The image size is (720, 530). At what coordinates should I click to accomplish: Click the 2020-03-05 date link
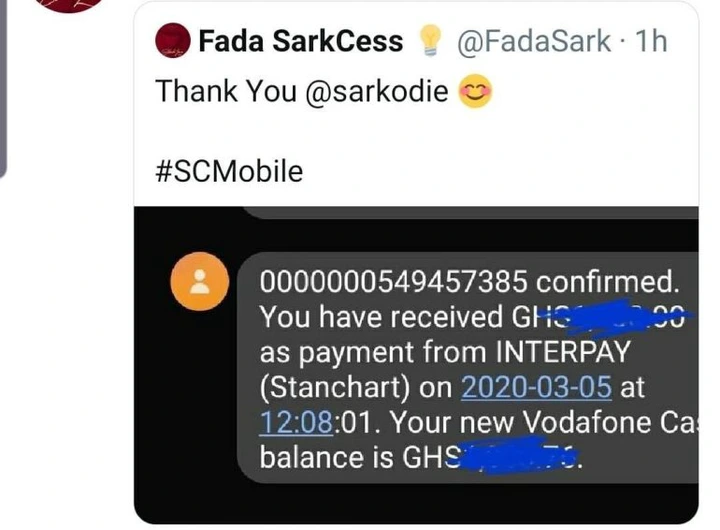(x=536, y=387)
